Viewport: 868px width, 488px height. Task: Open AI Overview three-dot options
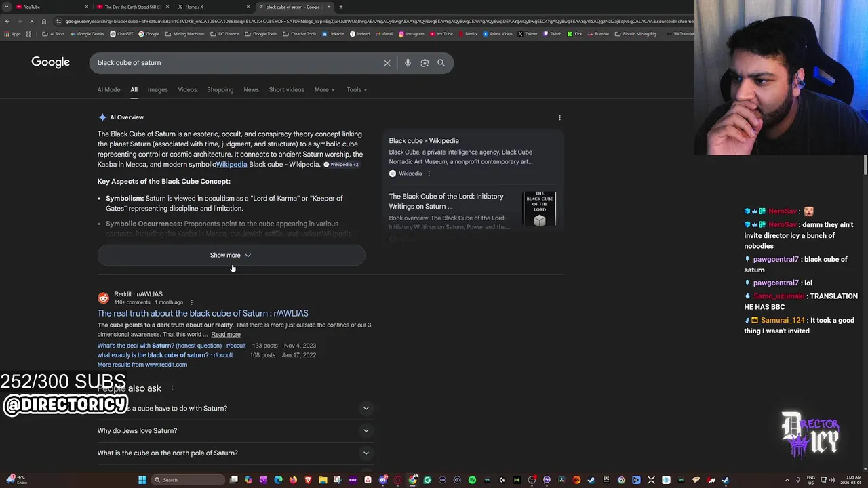[x=559, y=118]
